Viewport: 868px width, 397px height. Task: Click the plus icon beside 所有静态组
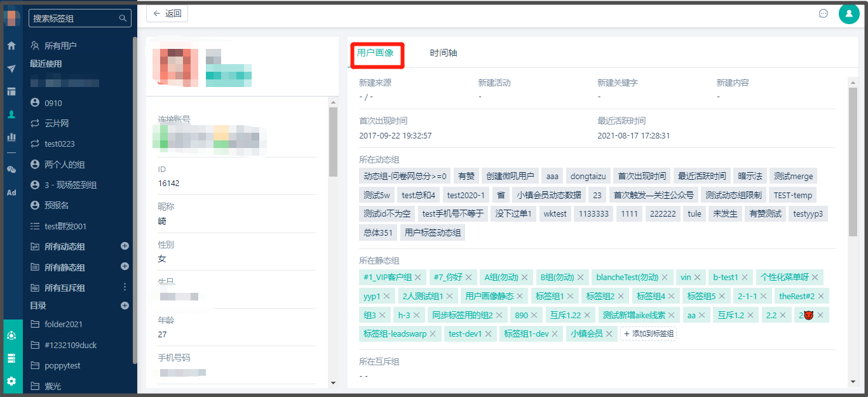(125, 266)
